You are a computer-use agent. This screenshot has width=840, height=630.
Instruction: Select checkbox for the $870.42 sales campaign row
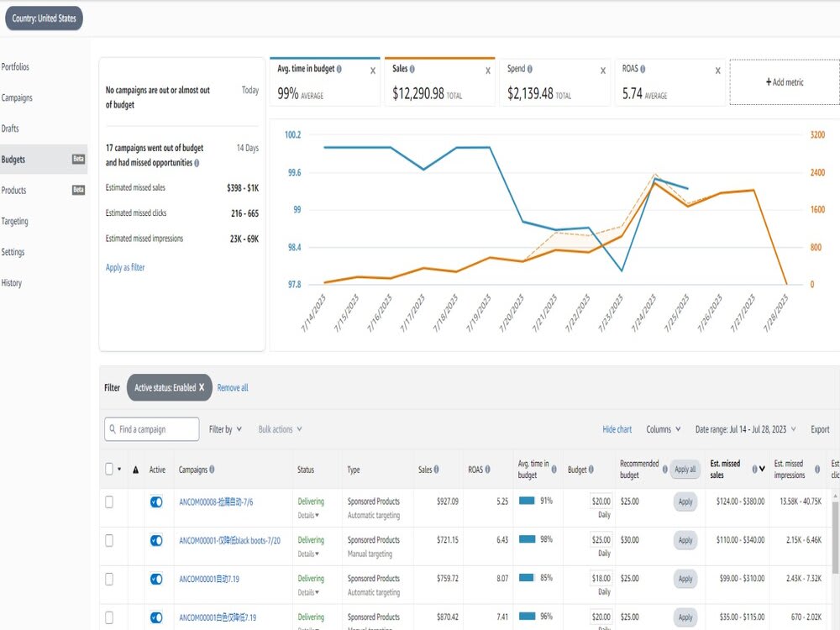[109, 617]
